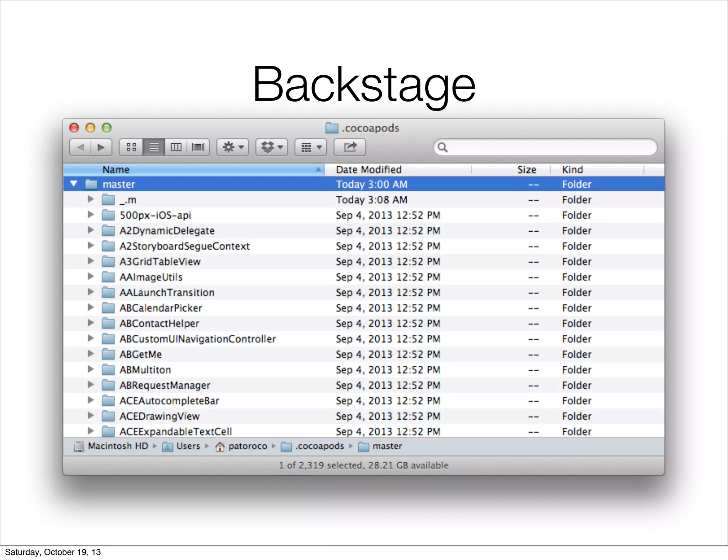The width and height of the screenshot is (728, 560).
Task: Expand the A2StoryboardSegueContext folder
Action: tap(91, 246)
